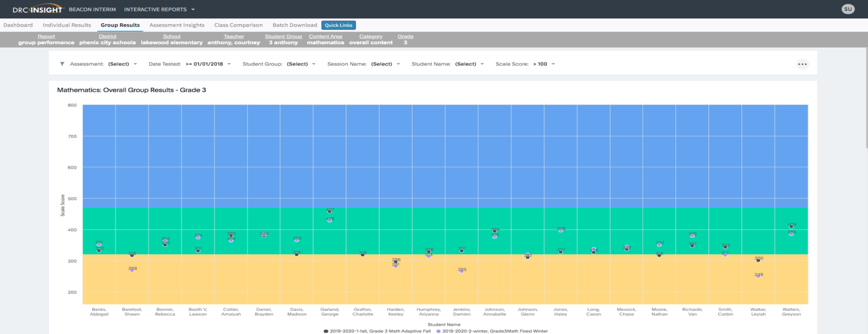The image size is (868, 334).
Task: Click Garland George's 457 data point
Action: (x=329, y=211)
